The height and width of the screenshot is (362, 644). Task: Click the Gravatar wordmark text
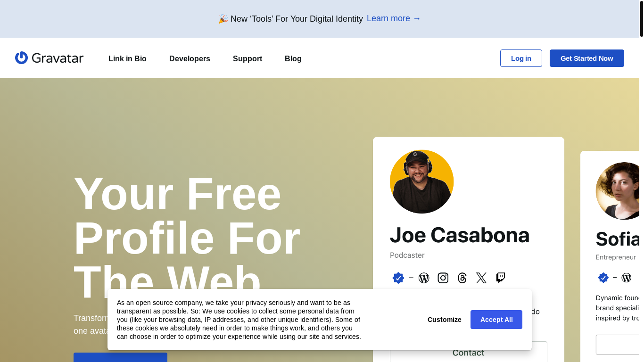(x=58, y=58)
